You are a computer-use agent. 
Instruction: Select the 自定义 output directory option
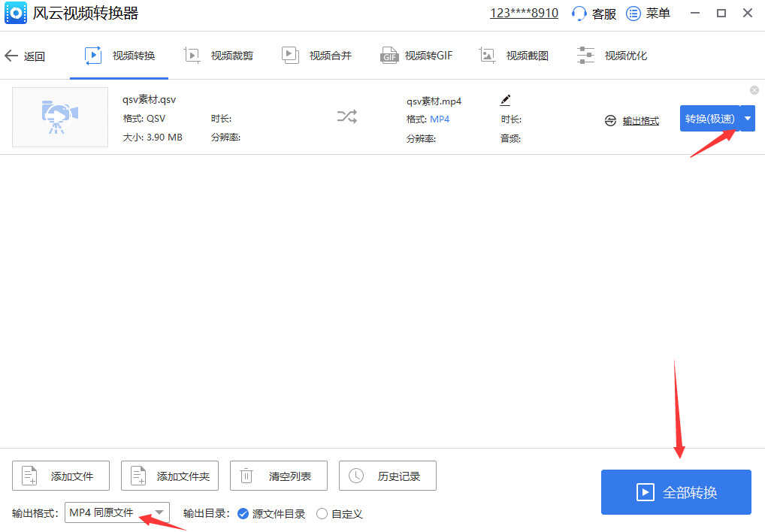point(340,513)
